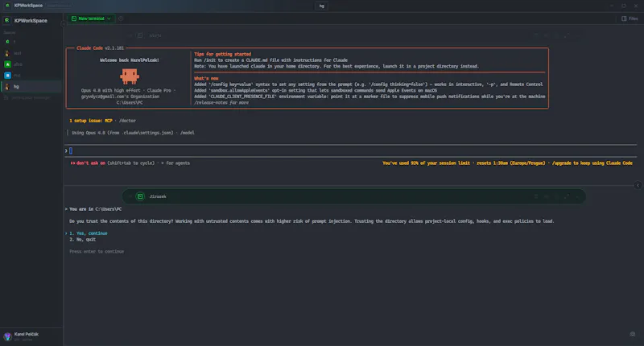Open the Files panel

[630, 19]
